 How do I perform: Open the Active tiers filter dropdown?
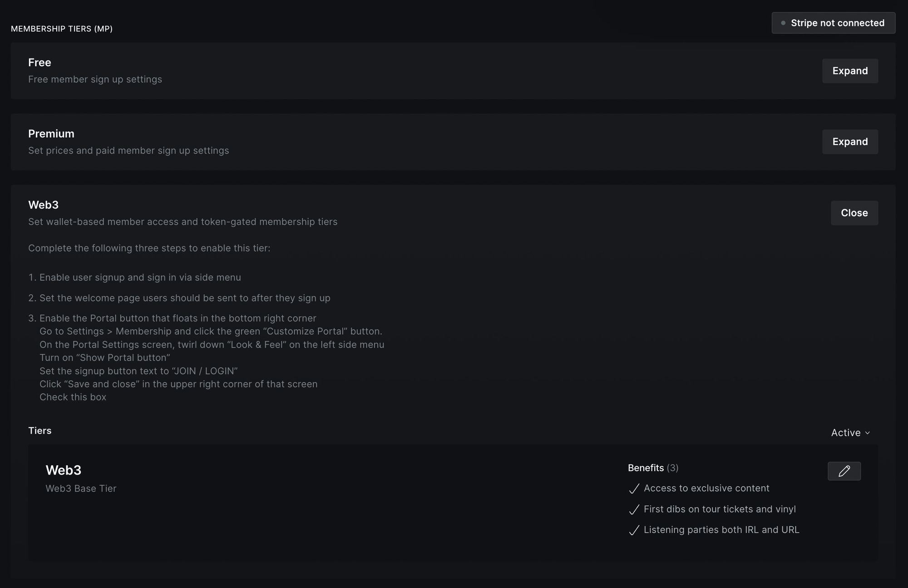(x=850, y=433)
